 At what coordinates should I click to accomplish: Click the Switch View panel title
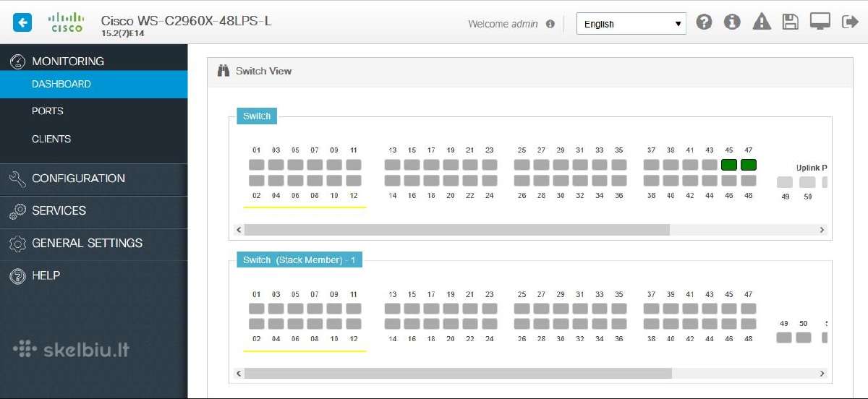(264, 71)
